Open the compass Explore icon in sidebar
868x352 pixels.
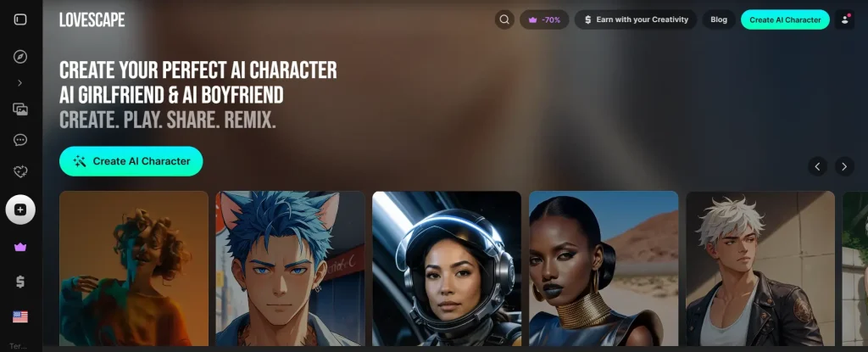pos(20,57)
